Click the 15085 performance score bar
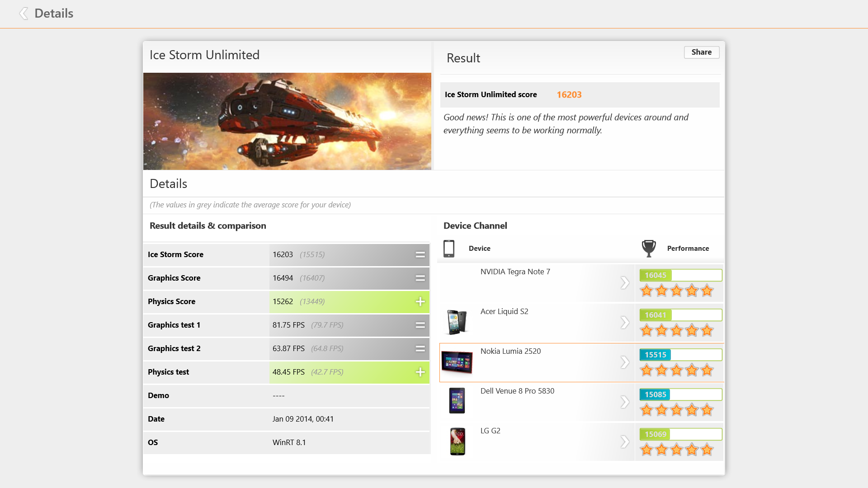 tap(680, 394)
